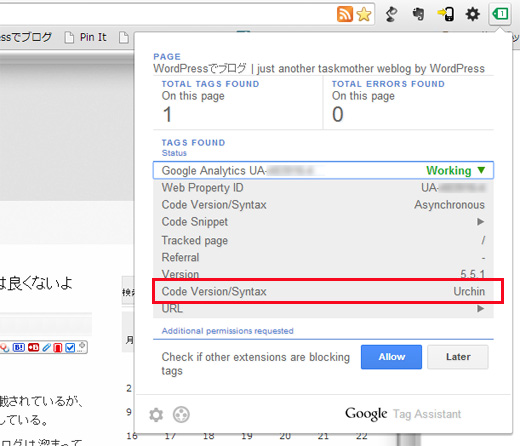The height and width of the screenshot is (446, 520).
Task: Open the Pin It bookmark
Action: (x=86, y=37)
